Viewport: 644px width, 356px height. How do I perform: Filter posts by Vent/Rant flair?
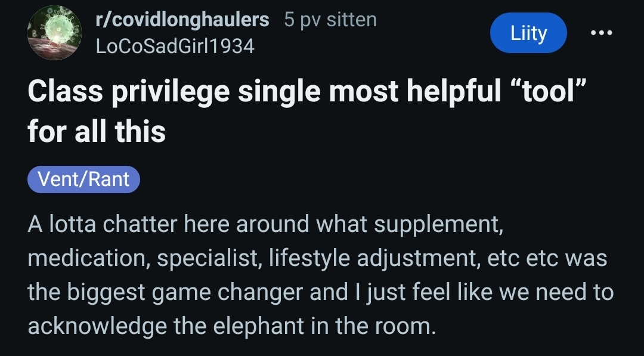click(x=83, y=179)
